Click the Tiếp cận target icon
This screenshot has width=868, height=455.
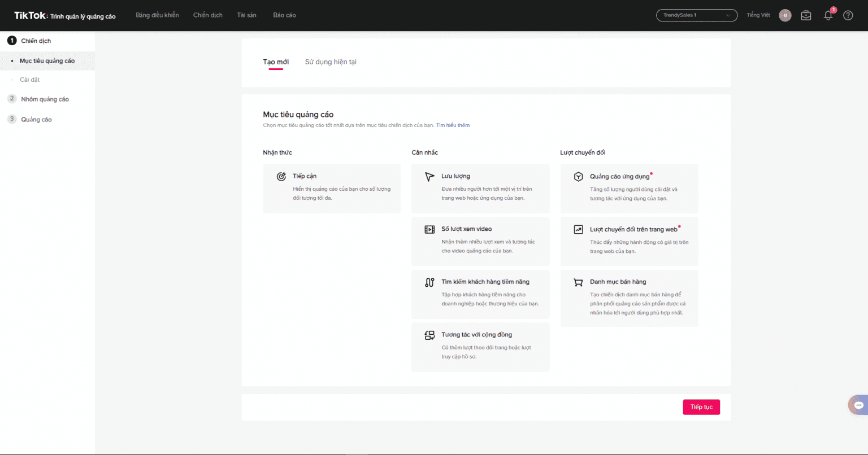(x=281, y=177)
